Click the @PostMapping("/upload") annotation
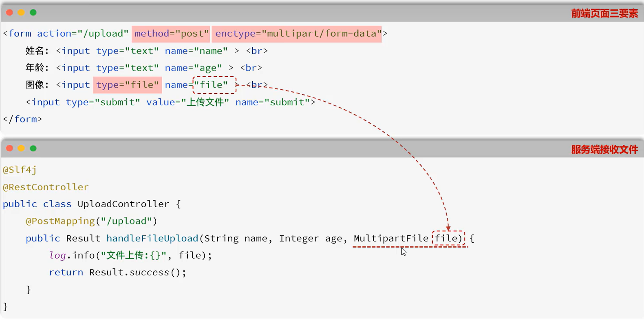 (91, 221)
